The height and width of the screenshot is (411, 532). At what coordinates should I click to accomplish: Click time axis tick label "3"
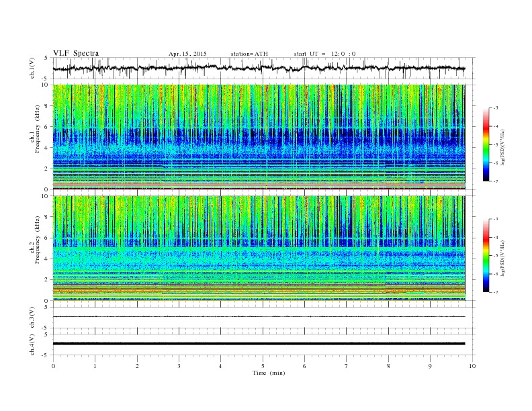click(179, 366)
